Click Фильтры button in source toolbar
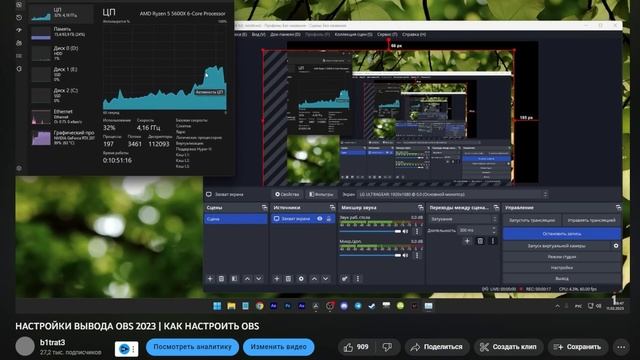 (321, 194)
